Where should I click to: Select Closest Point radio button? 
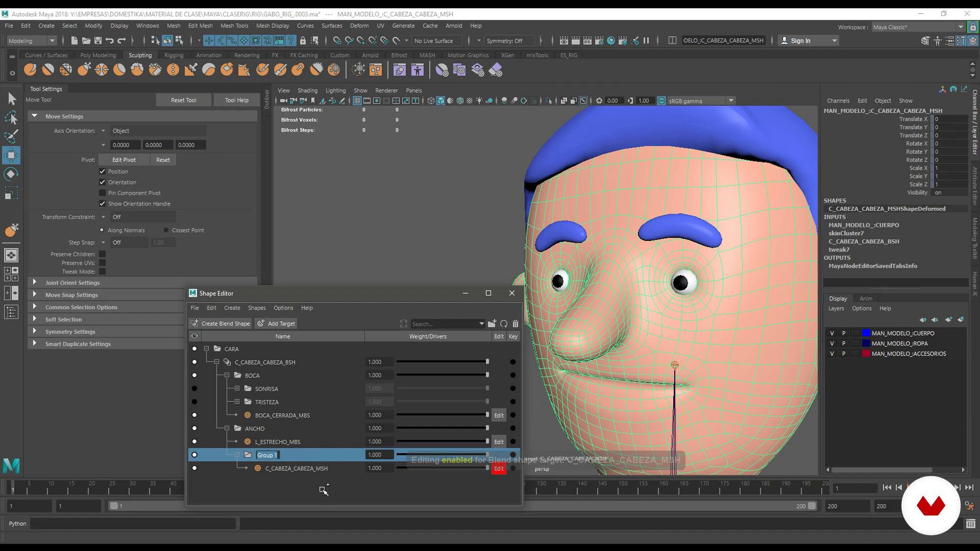pos(166,230)
